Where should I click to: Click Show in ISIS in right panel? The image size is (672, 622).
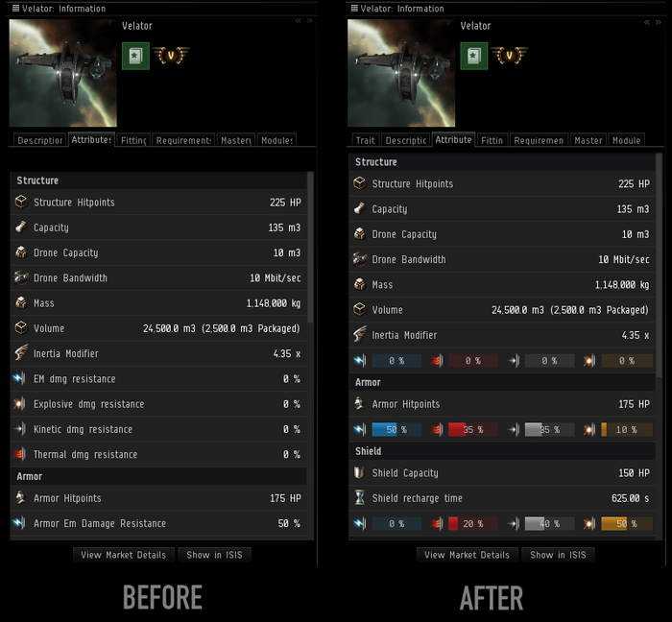[x=558, y=555]
